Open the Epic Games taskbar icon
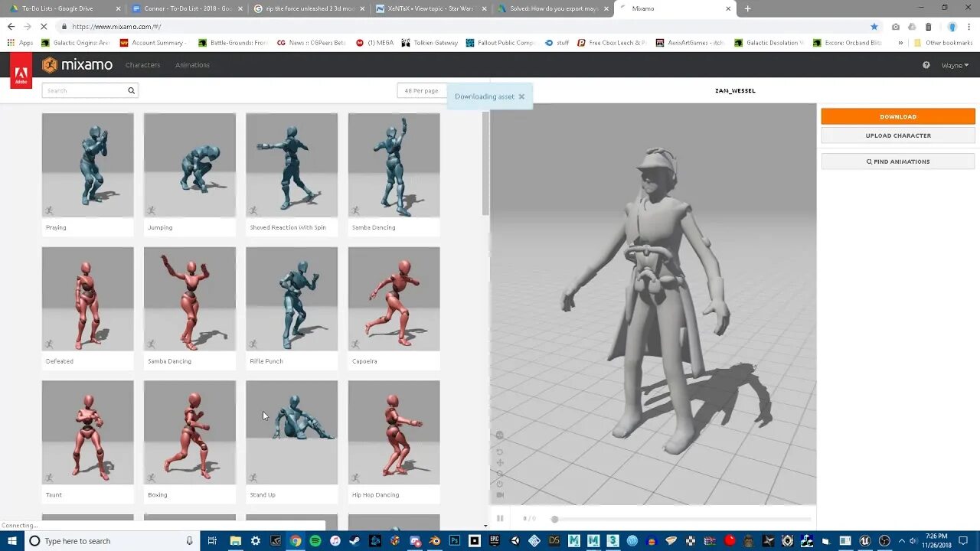 (495, 541)
